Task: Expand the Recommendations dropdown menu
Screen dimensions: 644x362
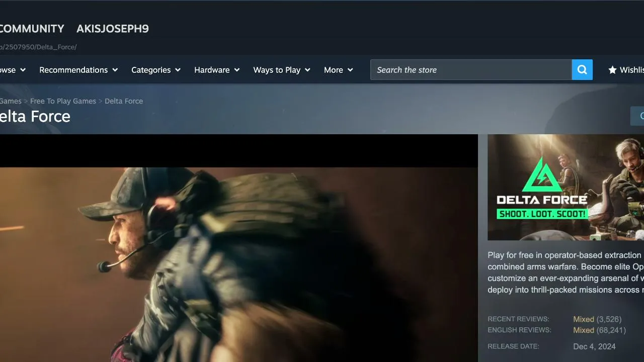Action: 78,70
